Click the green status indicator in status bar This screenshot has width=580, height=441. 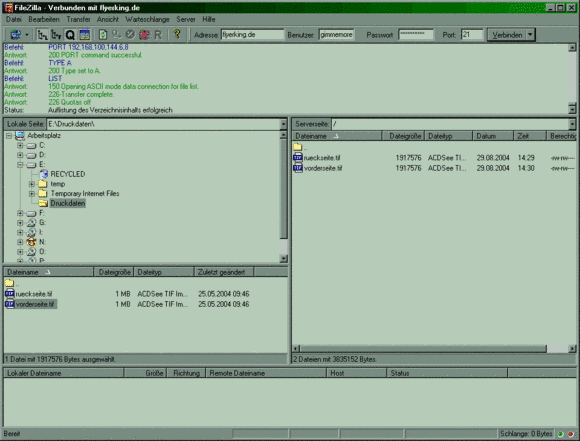point(561,434)
